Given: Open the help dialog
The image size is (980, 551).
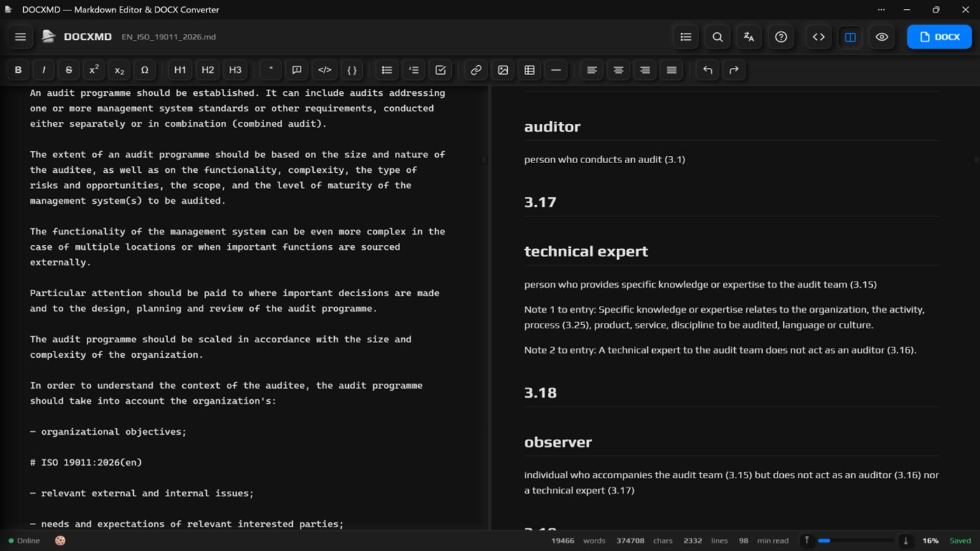Looking at the screenshot, I should pyautogui.click(x=781, y=37).
